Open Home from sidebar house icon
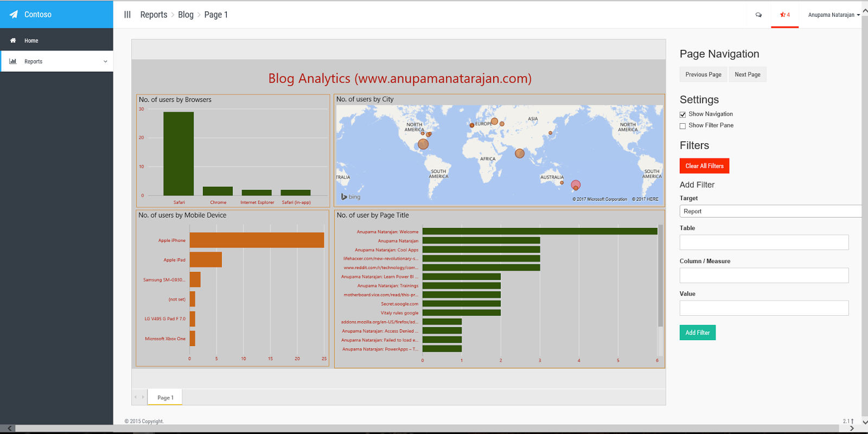The image size is (868, 434). tap(13, 41)
